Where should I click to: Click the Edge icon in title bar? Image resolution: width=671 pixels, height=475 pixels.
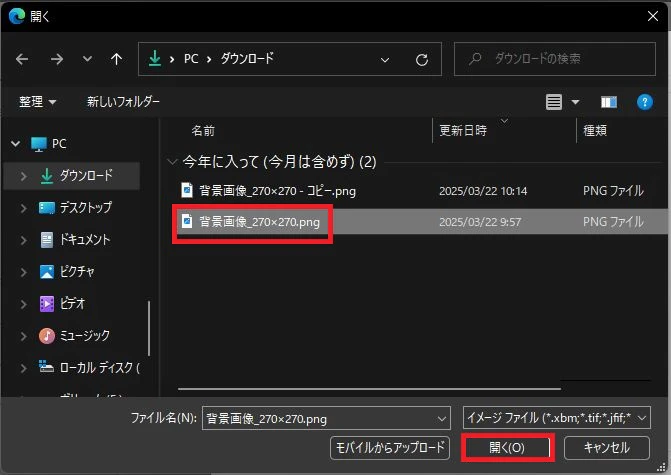point(17,16)
